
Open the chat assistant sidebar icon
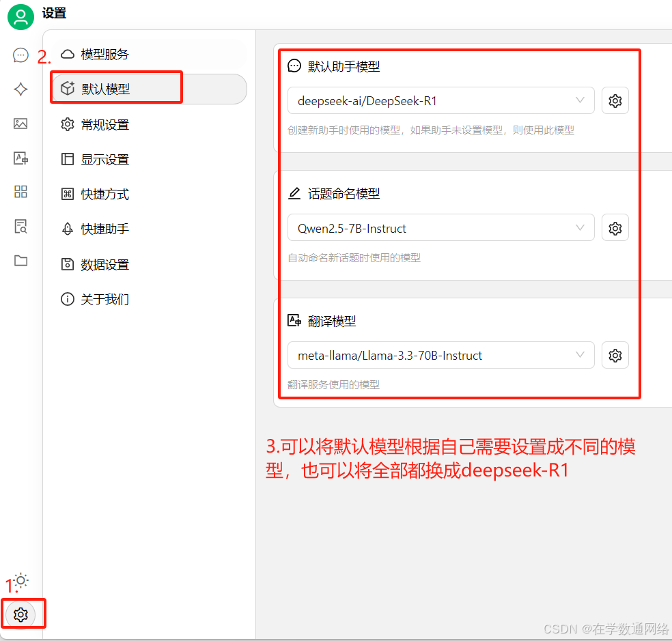tap(20, 55)
